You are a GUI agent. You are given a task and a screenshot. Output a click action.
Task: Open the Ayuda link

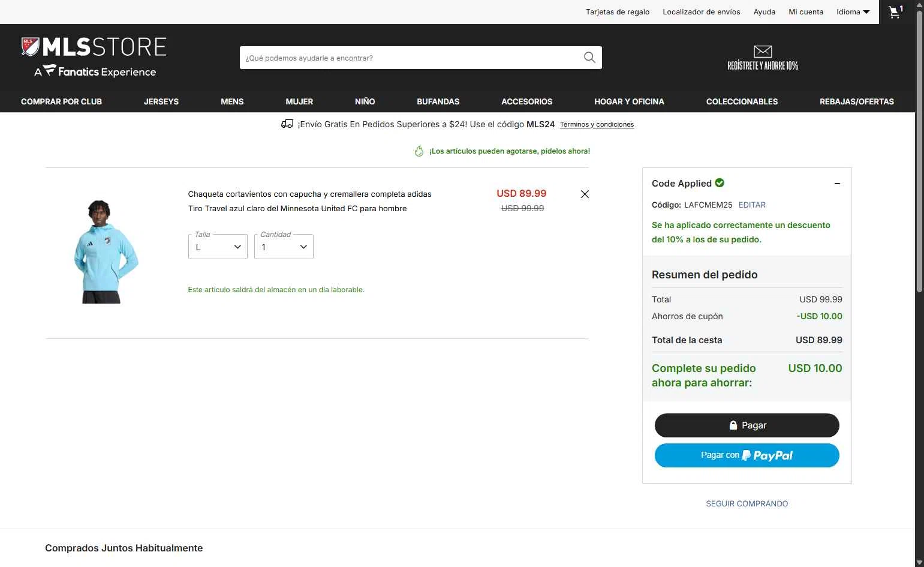pos(765,12)
